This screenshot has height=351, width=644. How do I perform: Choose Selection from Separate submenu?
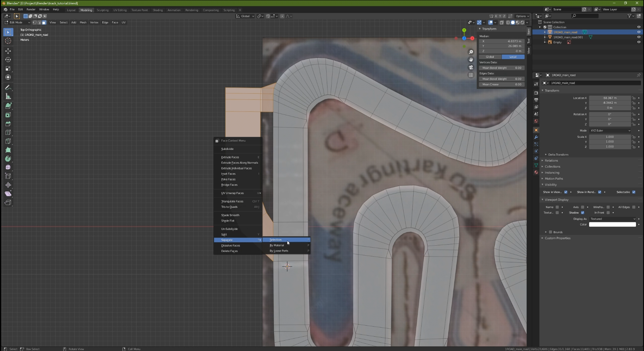276,240
